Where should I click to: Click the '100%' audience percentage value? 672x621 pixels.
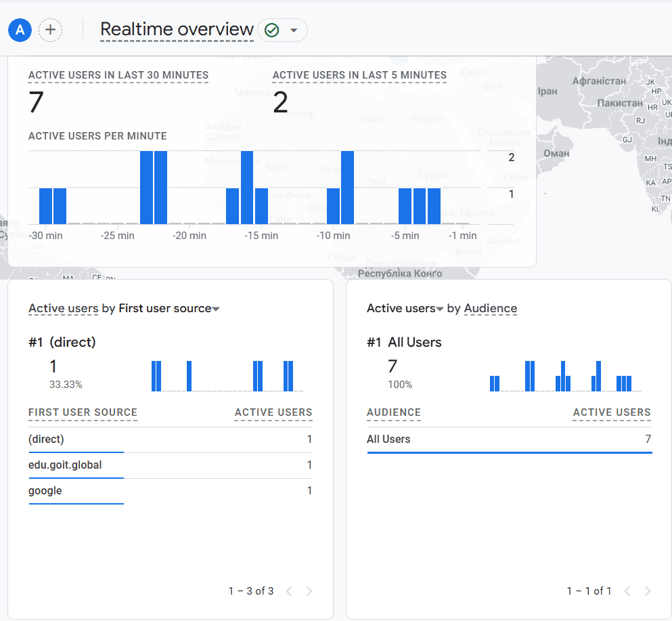(400, 385)
